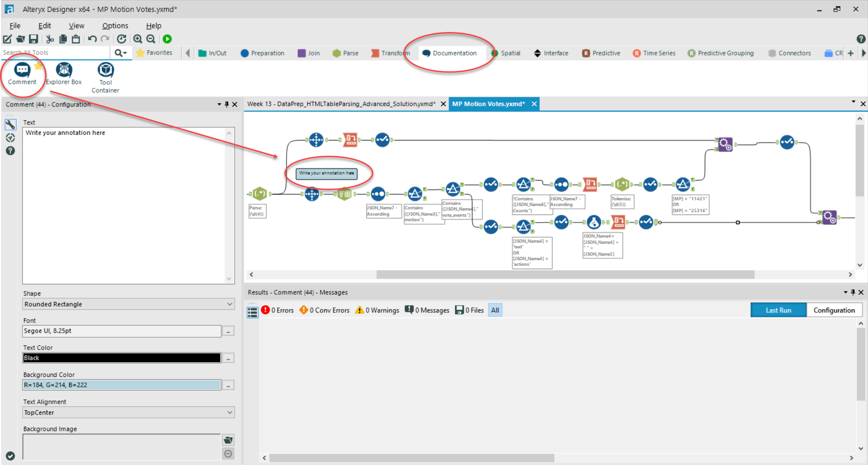Viewport: 868px width, 465px height.
Task: Save the workflow with the floppy icon
Action: (33, 39)
